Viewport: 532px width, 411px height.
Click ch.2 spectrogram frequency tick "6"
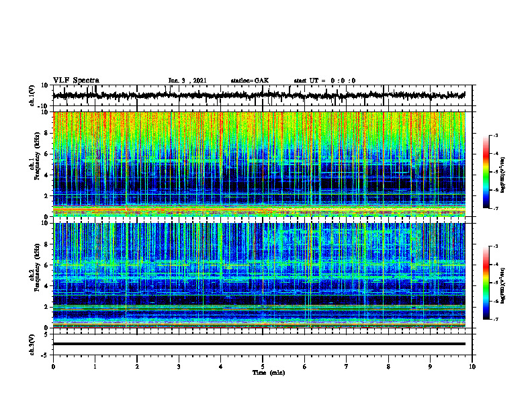coord(46,265)
